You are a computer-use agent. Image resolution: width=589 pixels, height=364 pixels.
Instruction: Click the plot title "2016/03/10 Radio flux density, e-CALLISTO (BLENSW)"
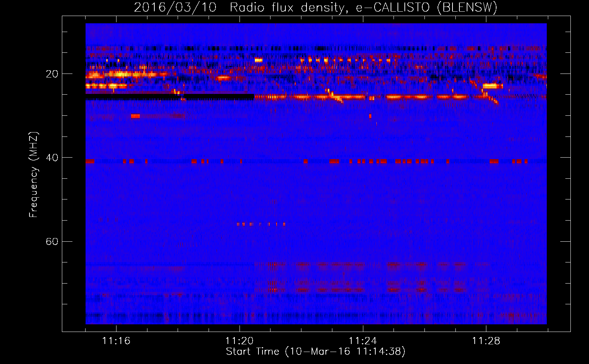pos(316,7)
